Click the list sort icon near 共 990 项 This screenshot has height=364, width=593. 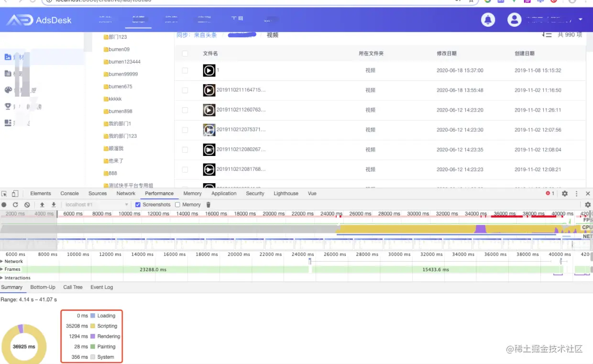[x=547, y=34]
